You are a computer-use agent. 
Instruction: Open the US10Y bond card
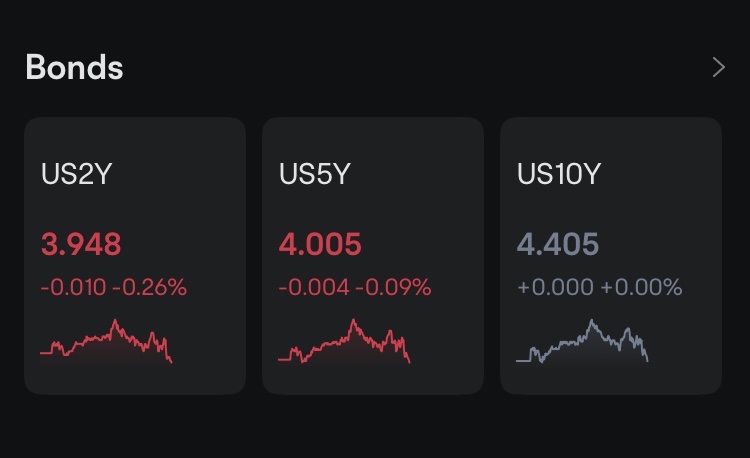tap(611, 256)
